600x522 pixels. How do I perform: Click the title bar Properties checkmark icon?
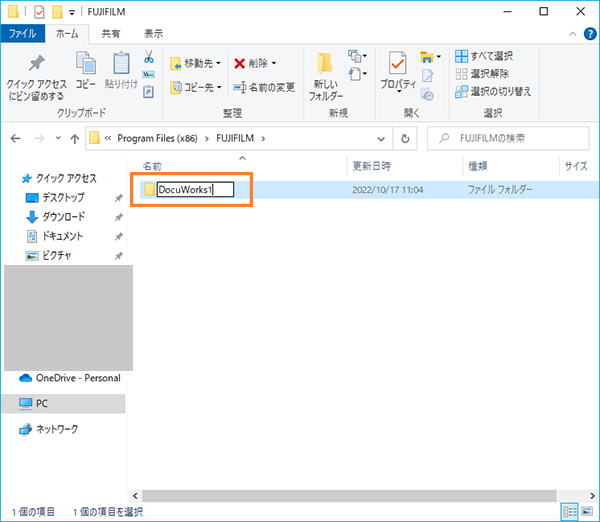[39, 12]
